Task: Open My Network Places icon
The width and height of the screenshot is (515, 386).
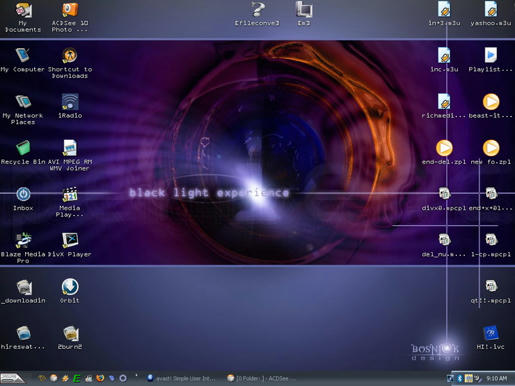Action: (23, 109)
